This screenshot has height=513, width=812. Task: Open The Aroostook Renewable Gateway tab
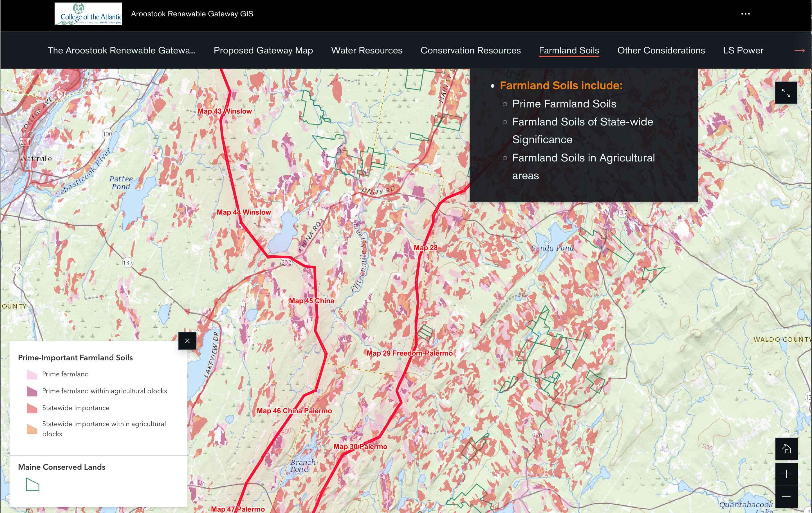pyautogui.click(x=122, y=50)
